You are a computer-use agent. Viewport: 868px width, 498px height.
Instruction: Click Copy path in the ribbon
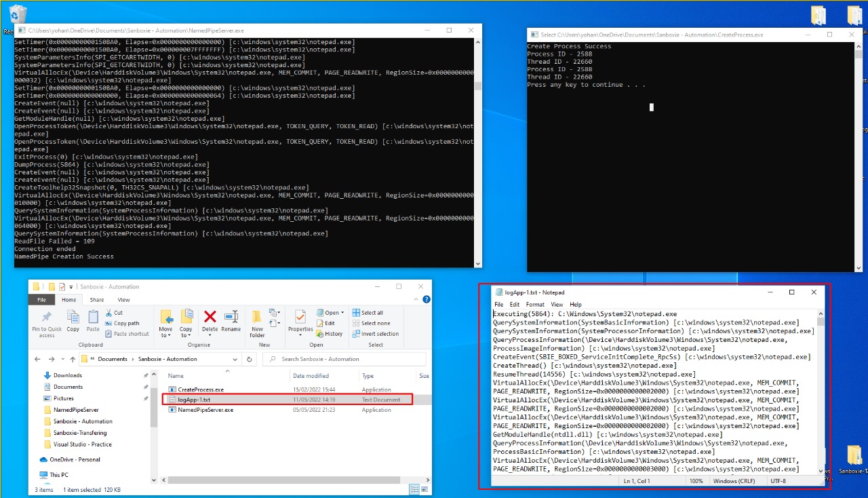tap(122, 323)
